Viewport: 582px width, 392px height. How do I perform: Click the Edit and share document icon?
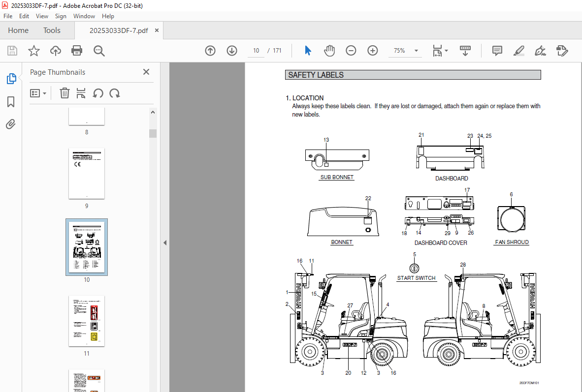pos(562,51)
